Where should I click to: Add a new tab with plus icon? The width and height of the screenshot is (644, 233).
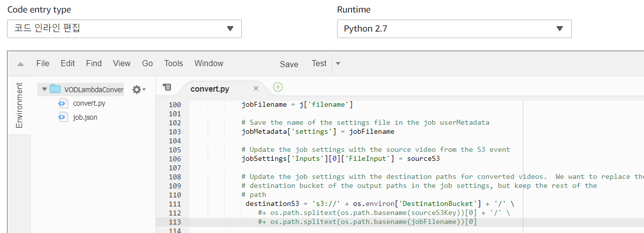278,87
